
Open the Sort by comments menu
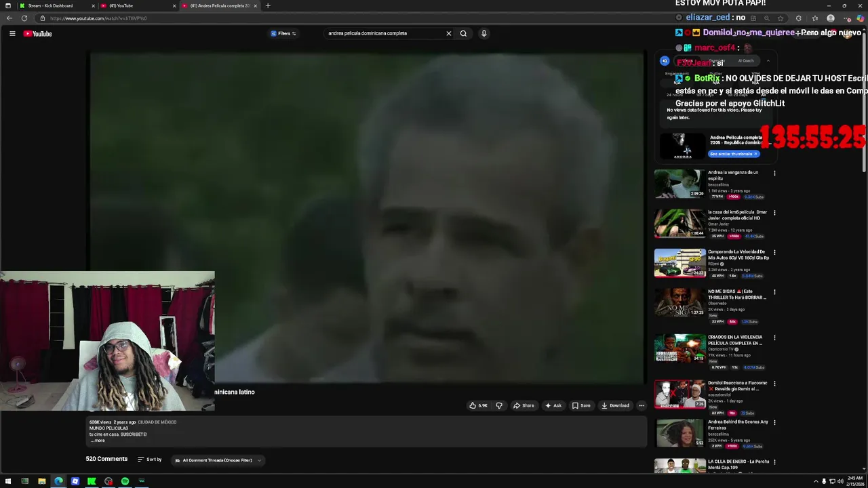point(150,460)
